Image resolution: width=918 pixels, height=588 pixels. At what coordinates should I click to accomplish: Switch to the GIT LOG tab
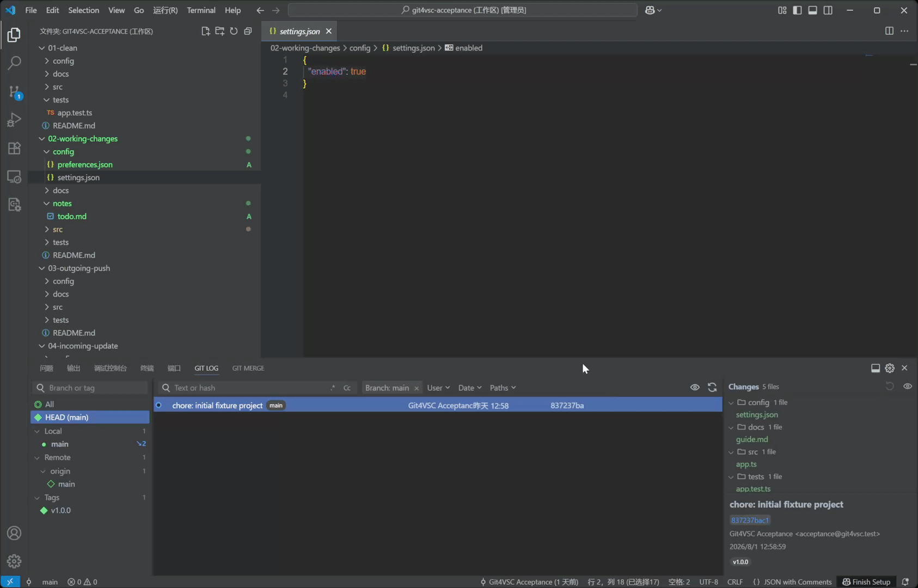(x=206, y=368)
